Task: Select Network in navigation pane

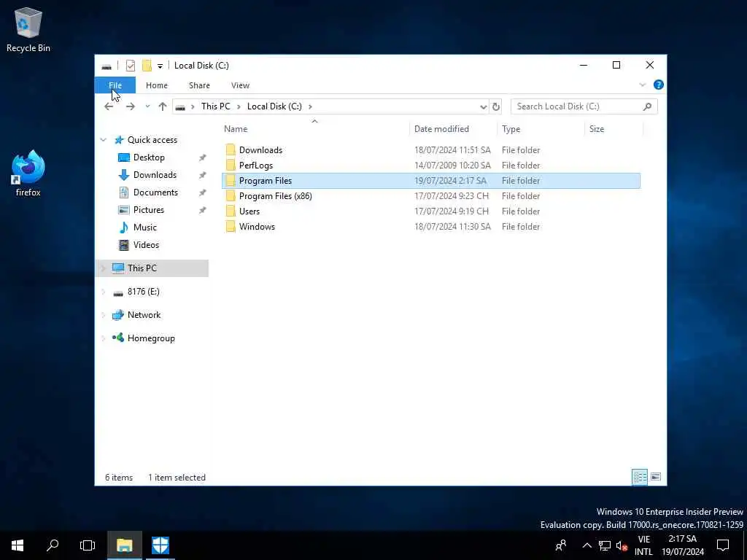Action: click(x=144, y=315)
